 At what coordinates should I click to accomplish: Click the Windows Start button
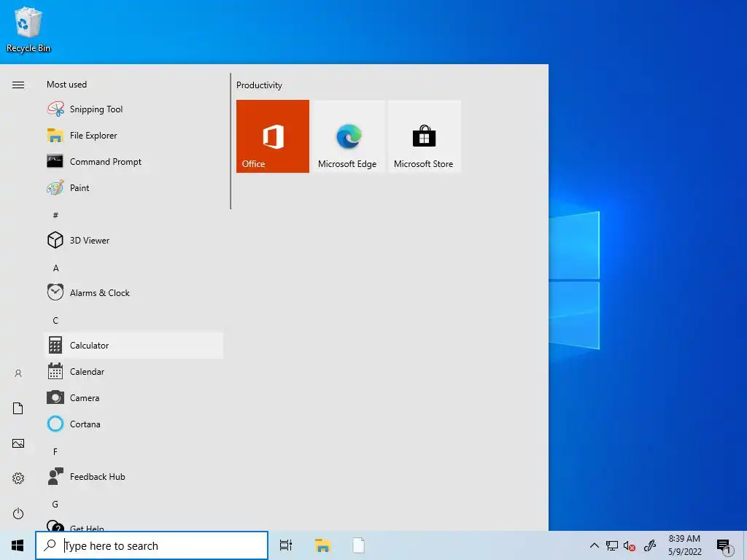(18, 545)
